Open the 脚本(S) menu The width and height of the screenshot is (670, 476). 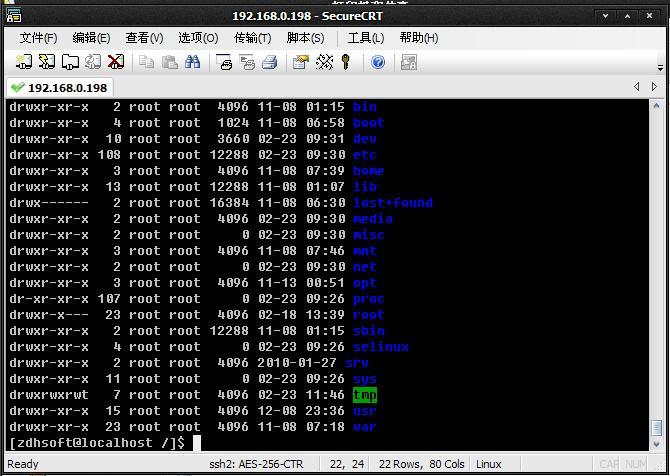coord(305,38)
